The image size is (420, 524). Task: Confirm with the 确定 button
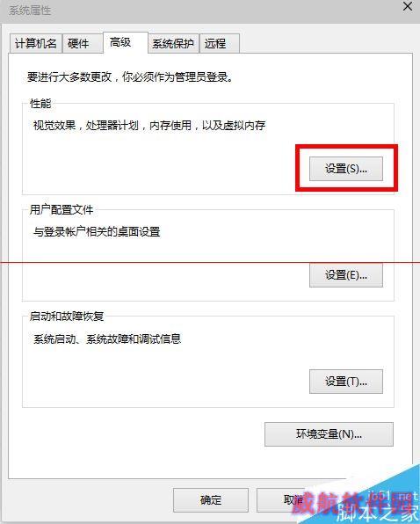(211, 500)
